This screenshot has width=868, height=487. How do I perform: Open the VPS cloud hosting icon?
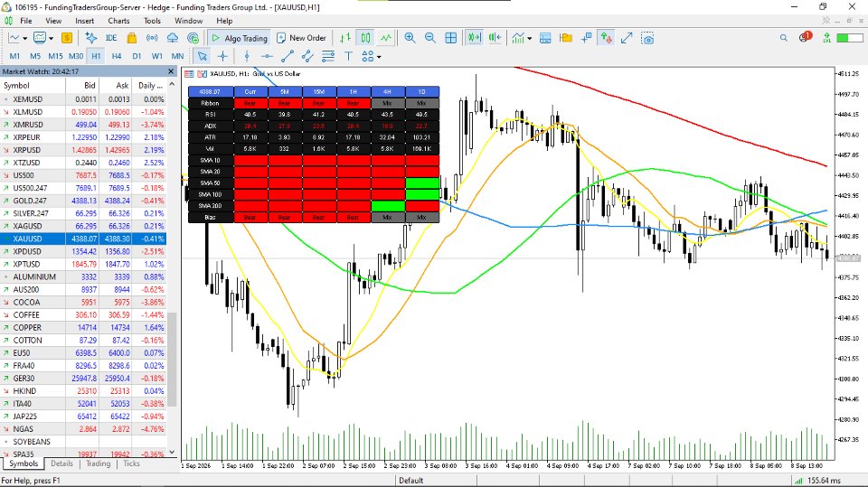[172, 38]
